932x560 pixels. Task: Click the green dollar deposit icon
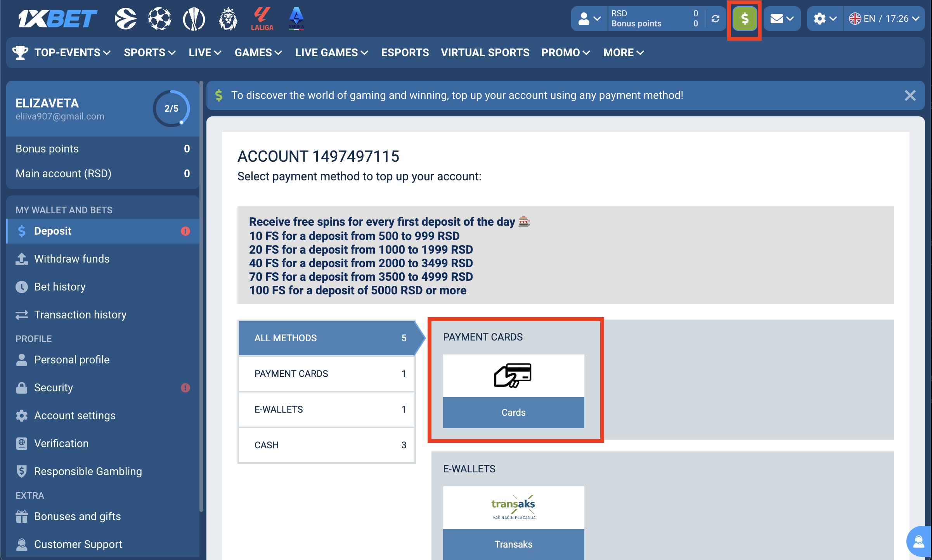click(x=744, y=19)
